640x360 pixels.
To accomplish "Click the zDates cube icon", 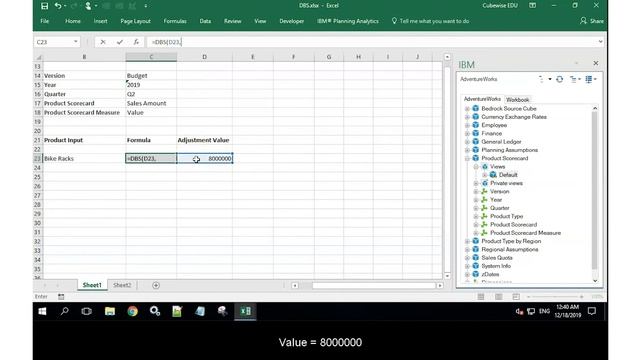I will click(x=476, y=274).
